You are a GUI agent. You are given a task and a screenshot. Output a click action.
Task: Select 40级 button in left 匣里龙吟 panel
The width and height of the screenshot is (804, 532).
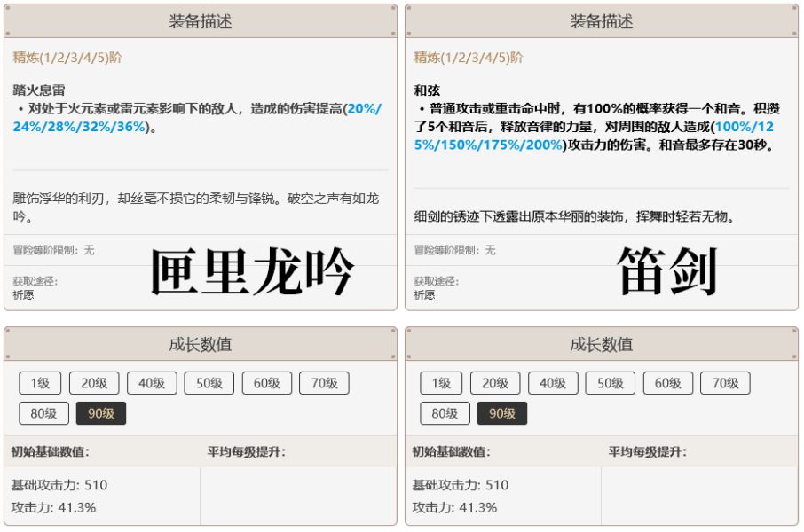click(152, 383)
